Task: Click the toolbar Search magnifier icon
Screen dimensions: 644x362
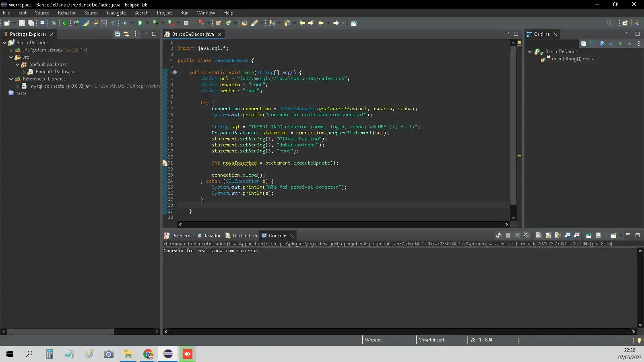Action: pos(609,23)
